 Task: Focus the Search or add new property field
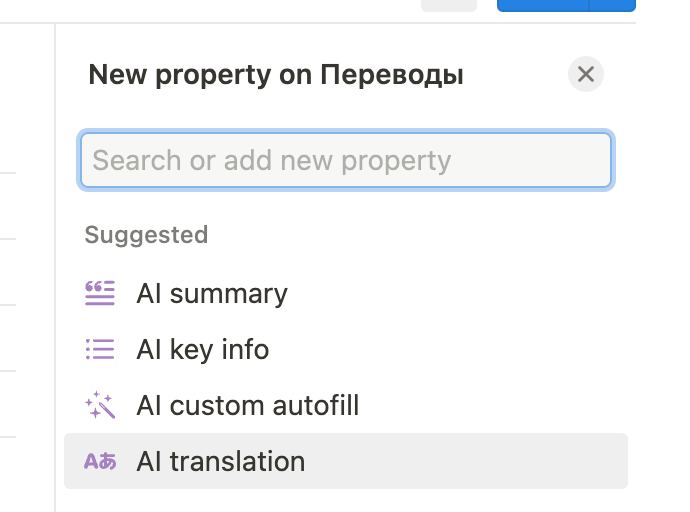[346, 160]
